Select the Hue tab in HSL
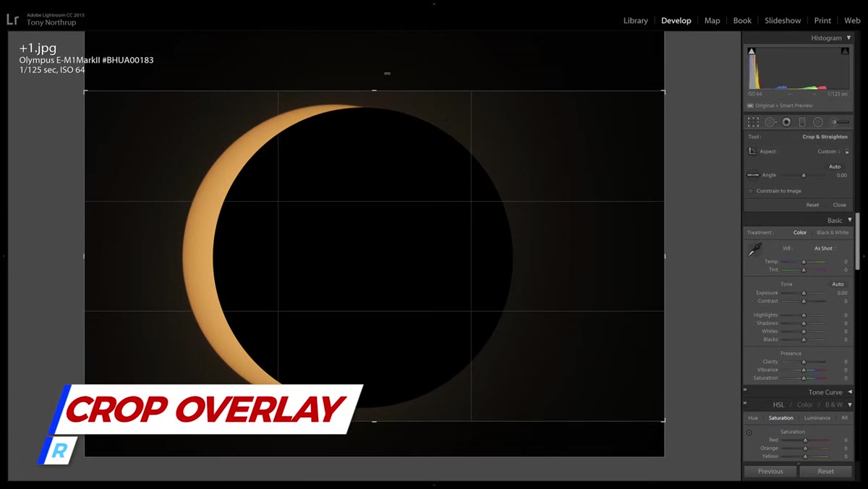The height and width of the screenshot is (489, 868). coord(753,418)
